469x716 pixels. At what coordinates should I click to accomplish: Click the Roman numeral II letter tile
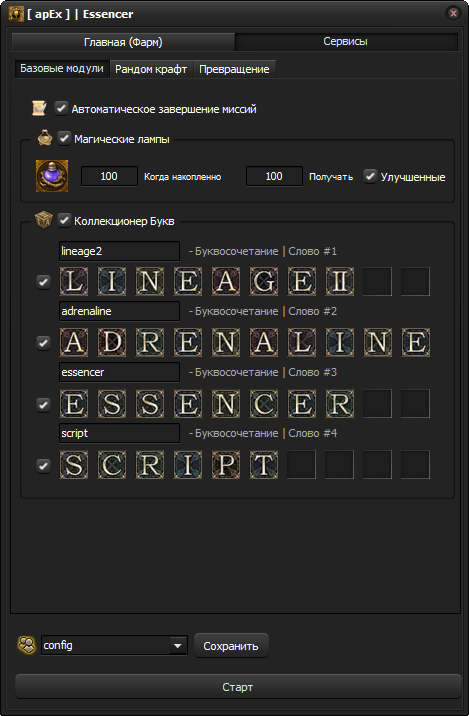coord(339,281)
